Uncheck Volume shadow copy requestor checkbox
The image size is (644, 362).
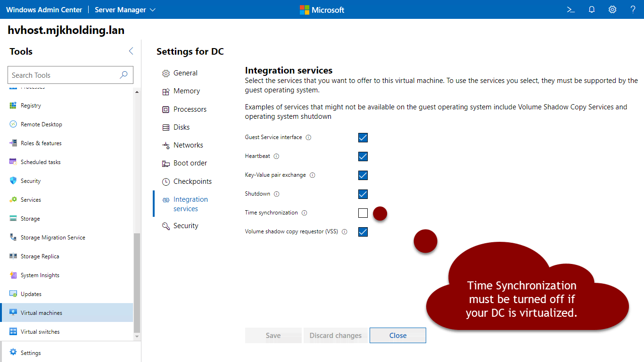click(x=363, y=232)
